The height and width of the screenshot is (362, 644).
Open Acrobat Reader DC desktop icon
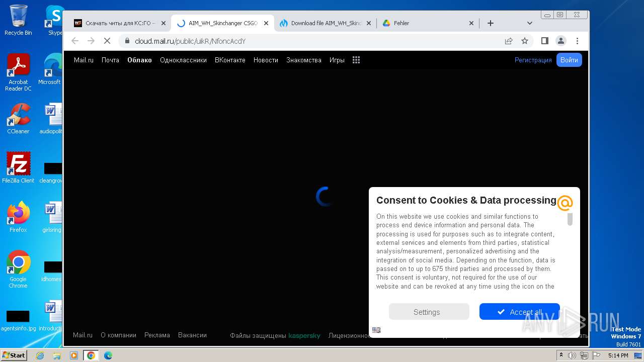point(18,73)
